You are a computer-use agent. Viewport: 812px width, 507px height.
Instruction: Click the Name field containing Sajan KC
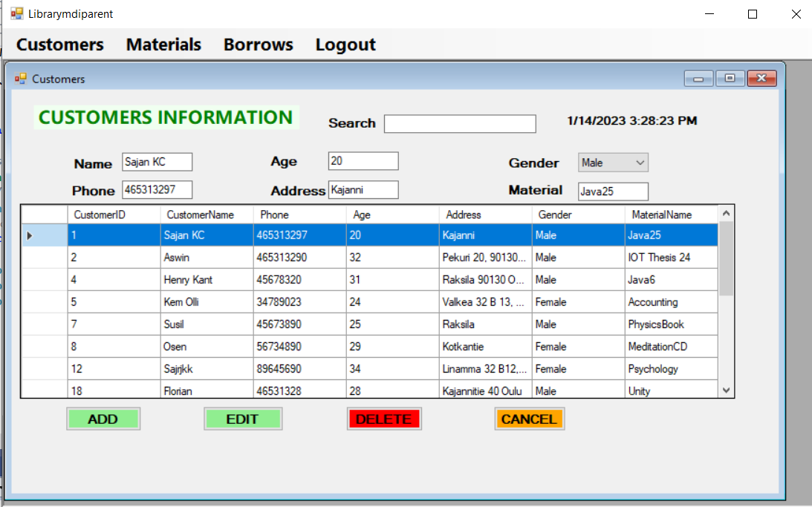tap(157, 162)
